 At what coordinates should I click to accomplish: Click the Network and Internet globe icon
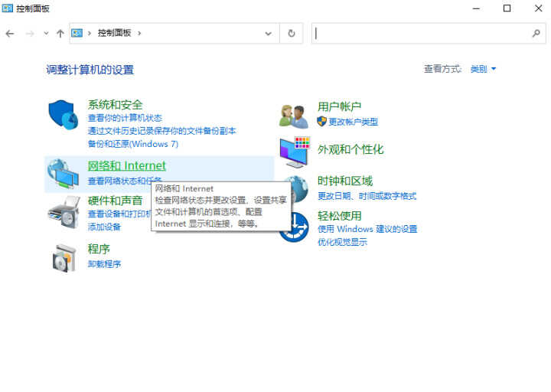pos(64,174)
